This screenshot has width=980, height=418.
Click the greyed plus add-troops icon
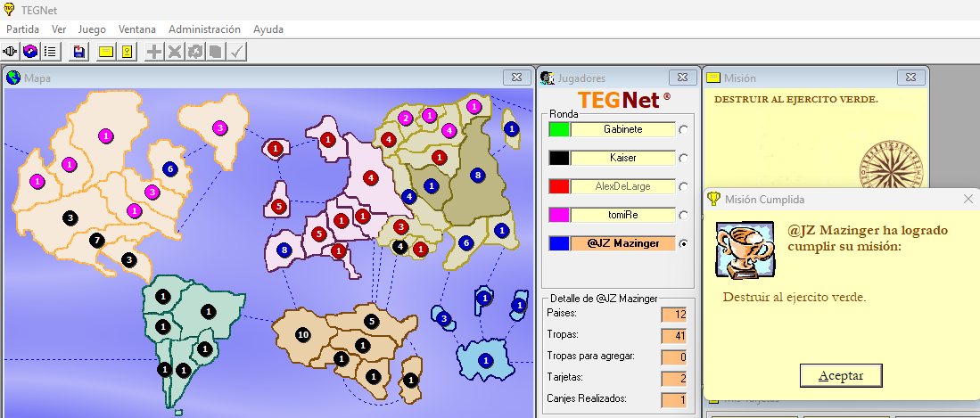(x=153, y=51)
